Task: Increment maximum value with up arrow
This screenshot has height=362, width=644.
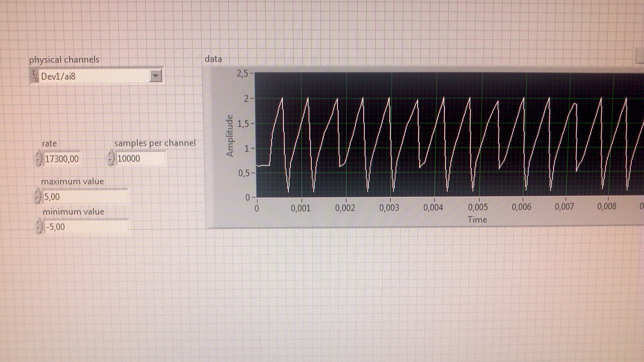Action: [38, 193]
